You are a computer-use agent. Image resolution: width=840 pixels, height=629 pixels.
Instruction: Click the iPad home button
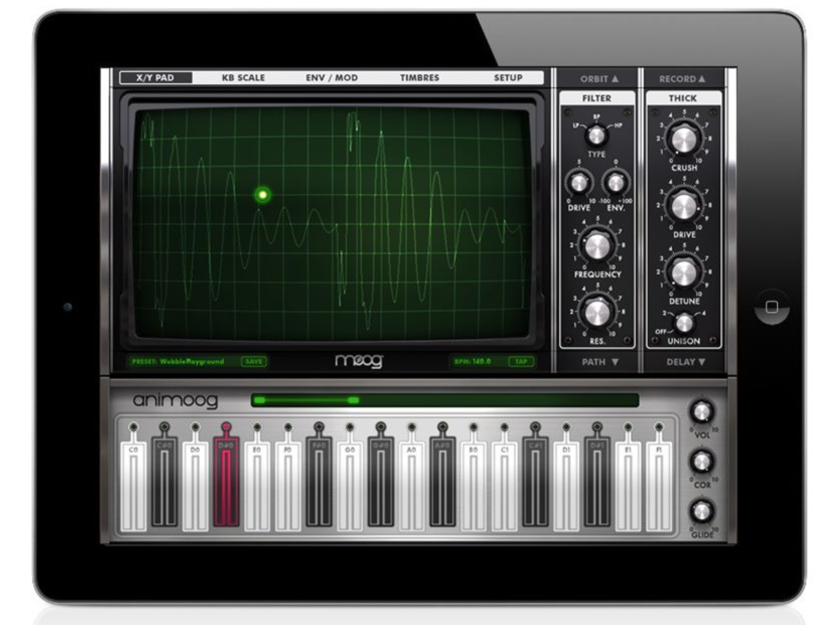(771, 307)
